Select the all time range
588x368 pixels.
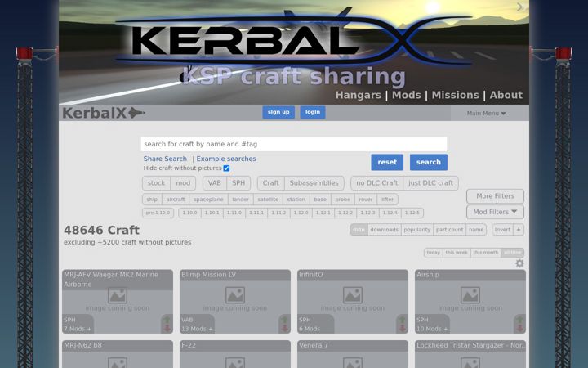tap(512, 253)
